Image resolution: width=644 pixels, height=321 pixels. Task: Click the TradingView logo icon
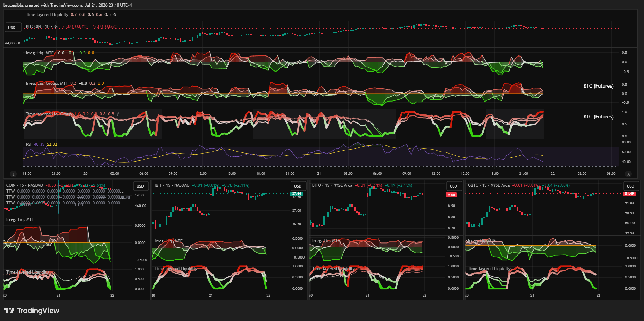click(9, 311)
